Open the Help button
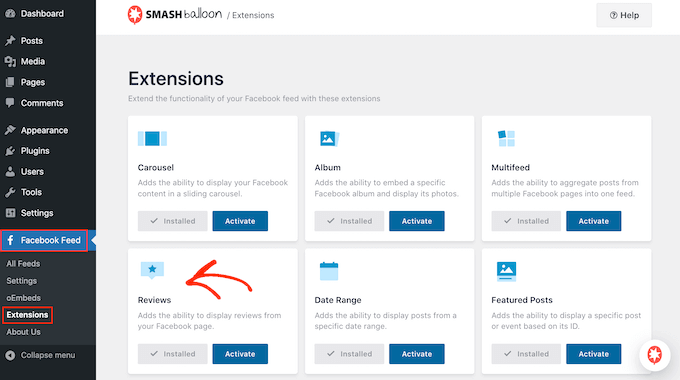Image resolution: width=680 pixels, height=380 pixels. tap(624, 15)
